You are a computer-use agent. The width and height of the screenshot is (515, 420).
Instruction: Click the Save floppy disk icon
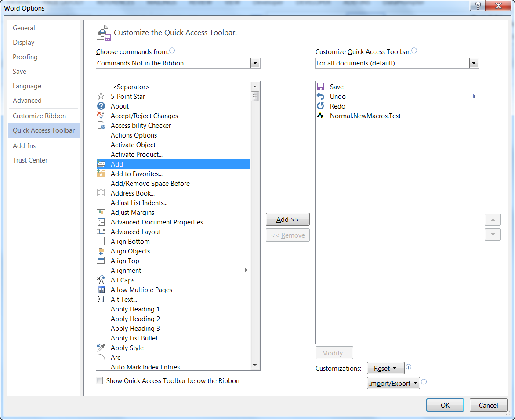coord(320,87)
